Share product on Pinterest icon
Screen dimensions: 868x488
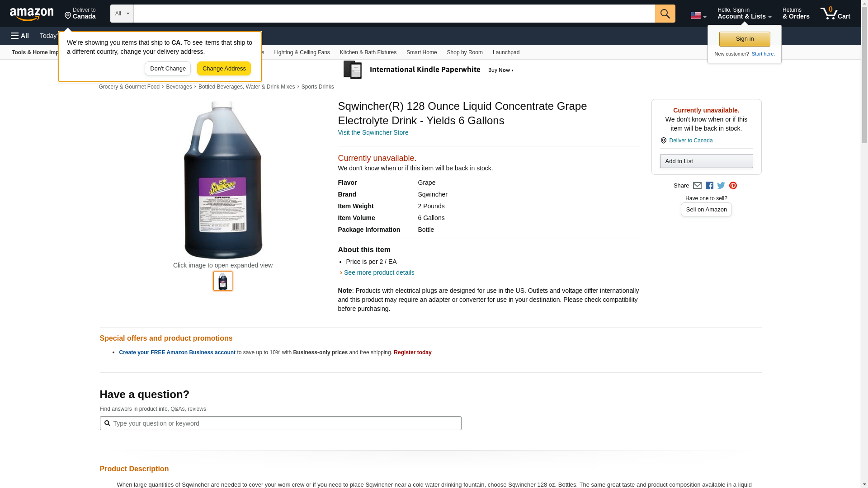tap(733, 186)
